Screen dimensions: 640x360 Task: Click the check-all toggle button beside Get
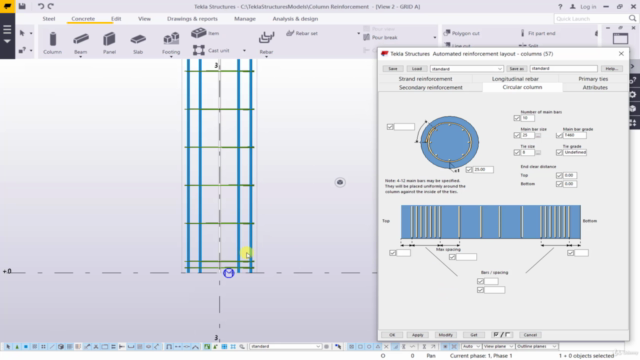pyautogui.click(x=502, y=335)
